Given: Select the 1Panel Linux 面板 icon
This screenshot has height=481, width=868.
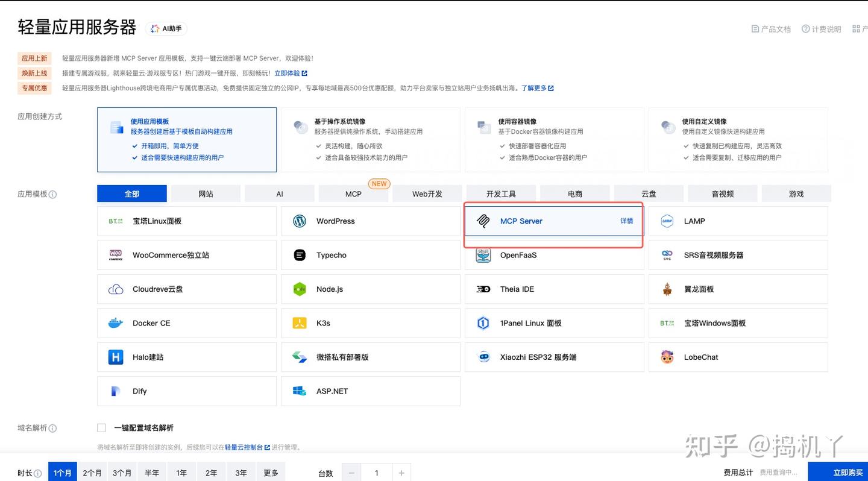Looking at the screenshot, I should click(x=483, y=323).
